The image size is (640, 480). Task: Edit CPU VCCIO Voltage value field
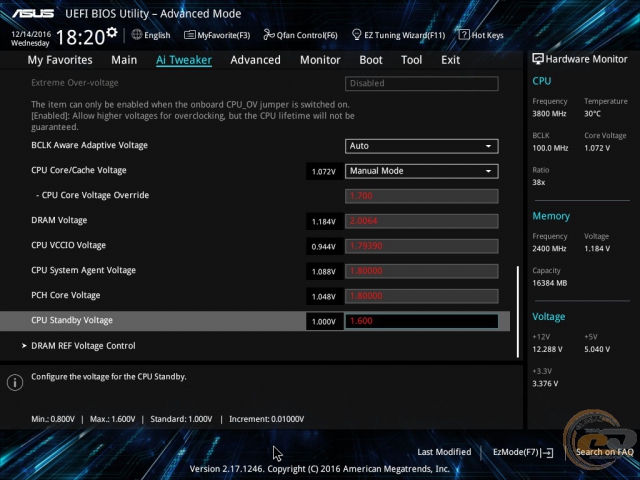422,246
